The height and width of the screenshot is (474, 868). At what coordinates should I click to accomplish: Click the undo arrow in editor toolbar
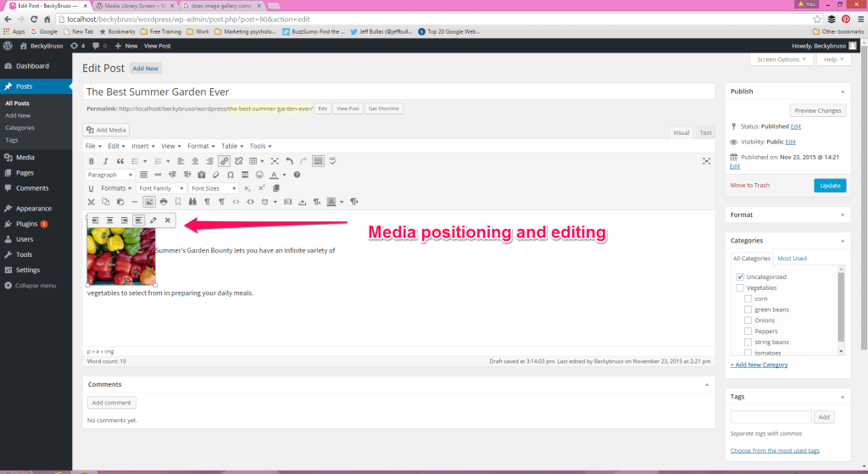click(289, 161)
